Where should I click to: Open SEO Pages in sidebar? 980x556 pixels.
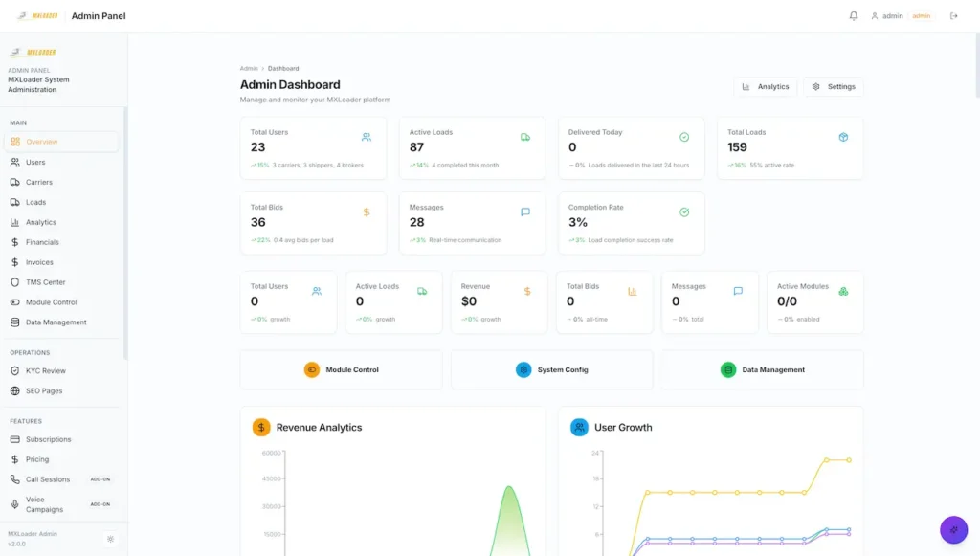[x=61, y=390]
